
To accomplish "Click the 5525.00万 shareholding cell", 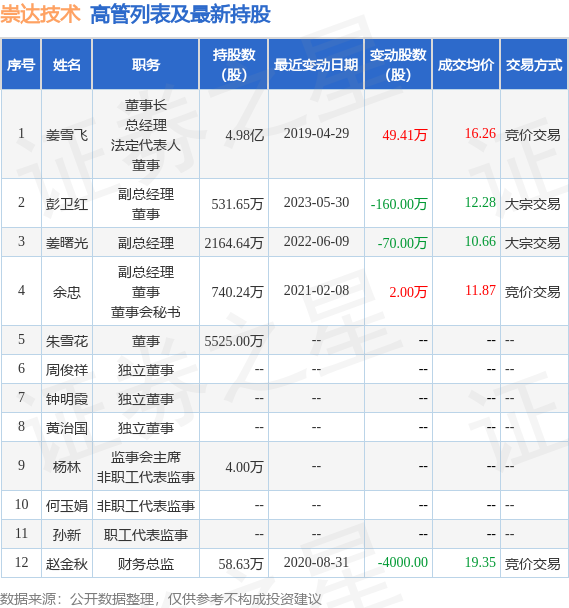I will click(x=234, y=341).
